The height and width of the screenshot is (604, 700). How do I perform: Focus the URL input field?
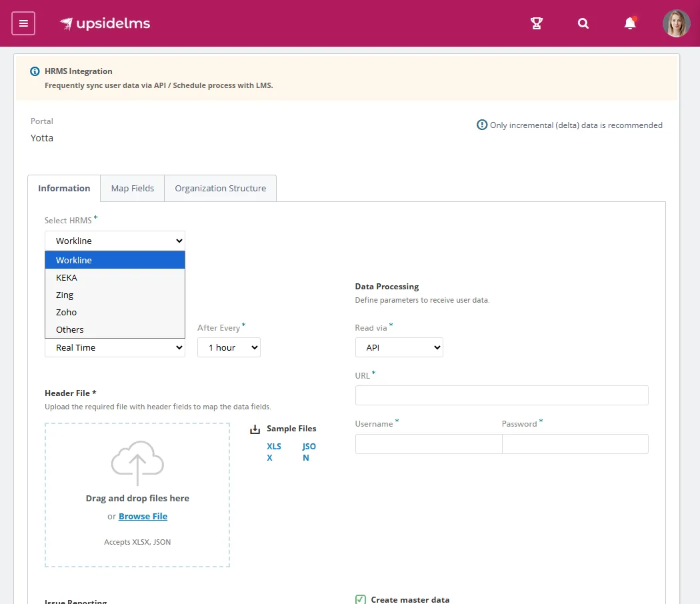point(502,395)
